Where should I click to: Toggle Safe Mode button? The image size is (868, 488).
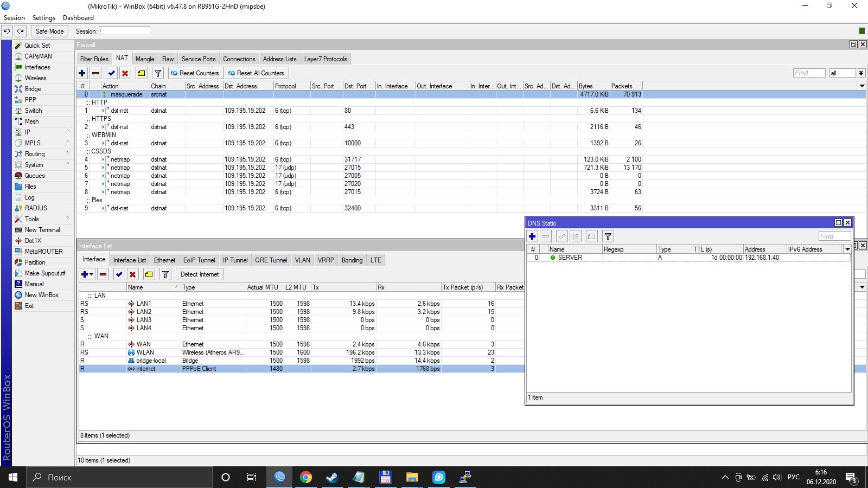tap(49, 31)
